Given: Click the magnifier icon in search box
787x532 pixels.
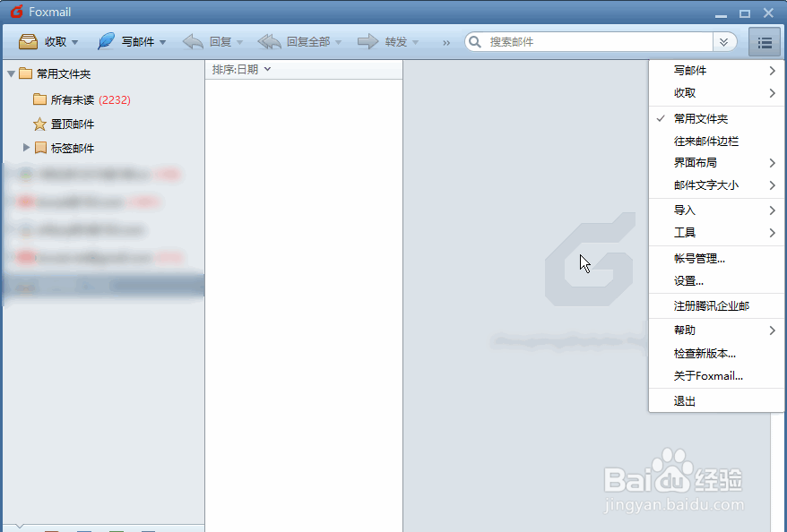Looking at the screenshot, I should [x=475, y=41].
